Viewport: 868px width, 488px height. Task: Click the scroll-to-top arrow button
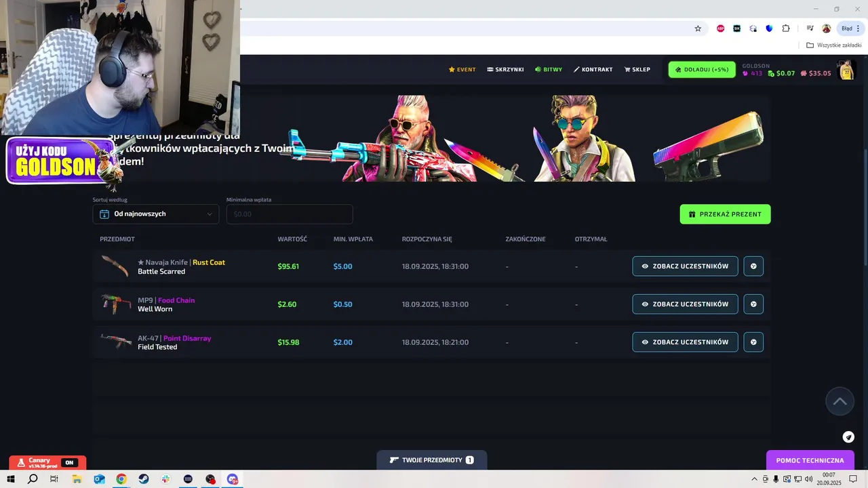point(840,401)
